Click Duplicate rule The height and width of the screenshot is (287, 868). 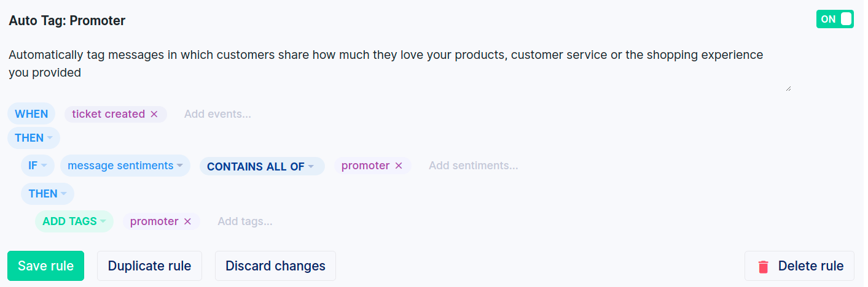[x=149, y=266]
